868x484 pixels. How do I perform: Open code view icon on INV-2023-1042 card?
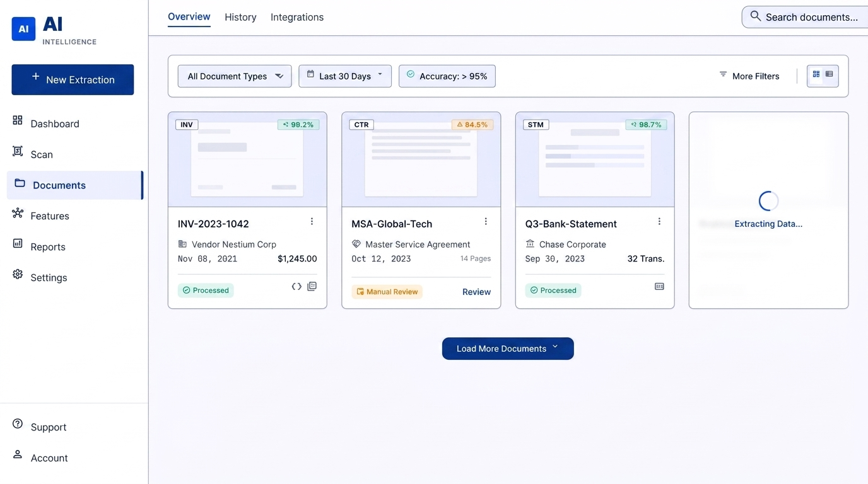coord(296,287)
